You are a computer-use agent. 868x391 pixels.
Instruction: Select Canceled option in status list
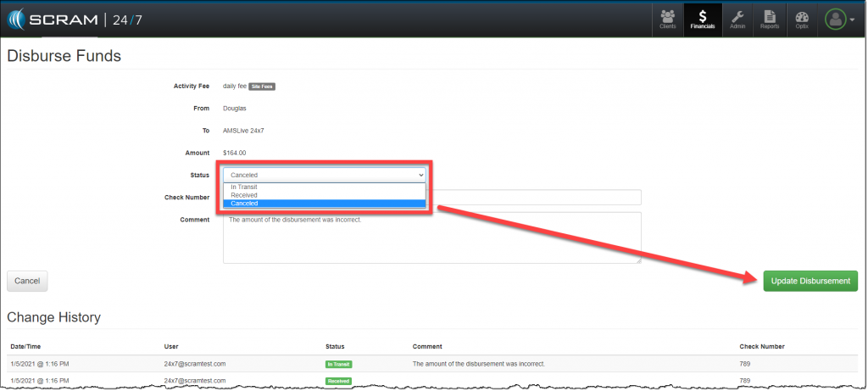pos(325,204)
